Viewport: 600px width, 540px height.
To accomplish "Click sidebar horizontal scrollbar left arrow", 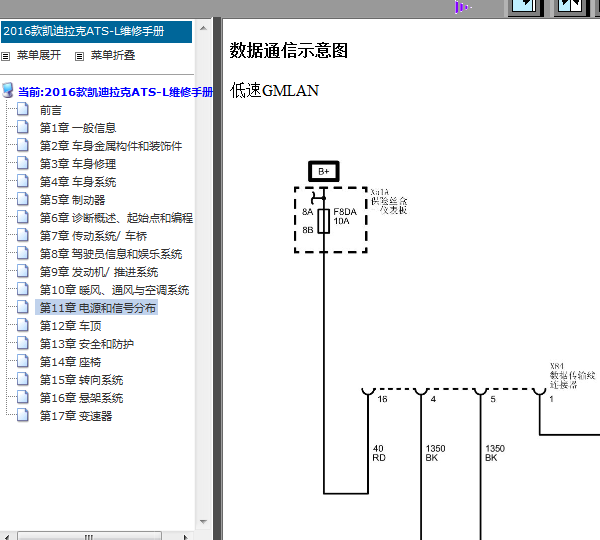I will pos(7,537).
